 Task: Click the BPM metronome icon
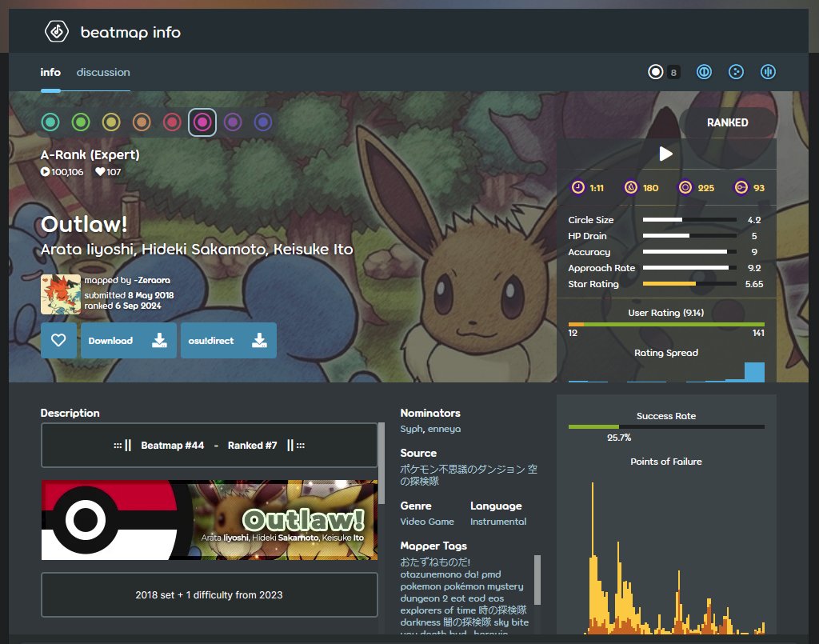[x=631, y=187]
